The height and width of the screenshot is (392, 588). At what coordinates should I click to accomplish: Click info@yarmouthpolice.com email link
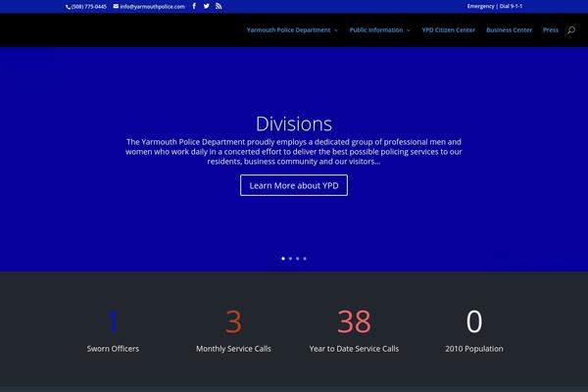pyautogui.click(x=152, y=7)
